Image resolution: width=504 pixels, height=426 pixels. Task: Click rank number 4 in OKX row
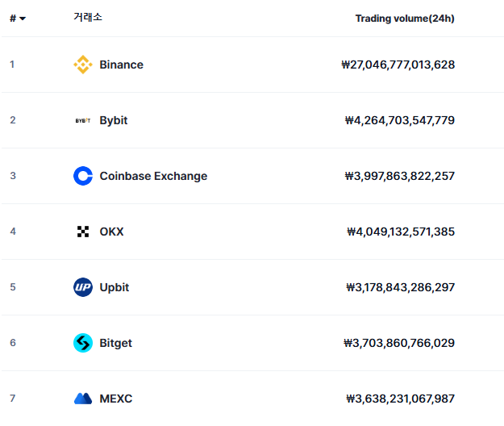click(x=13, y=232)
